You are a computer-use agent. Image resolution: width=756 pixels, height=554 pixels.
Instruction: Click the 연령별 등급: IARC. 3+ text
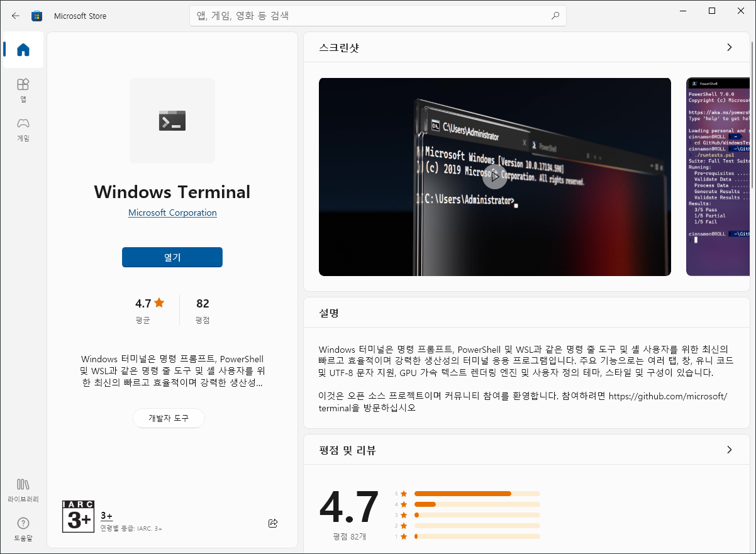tap(131, 528)
